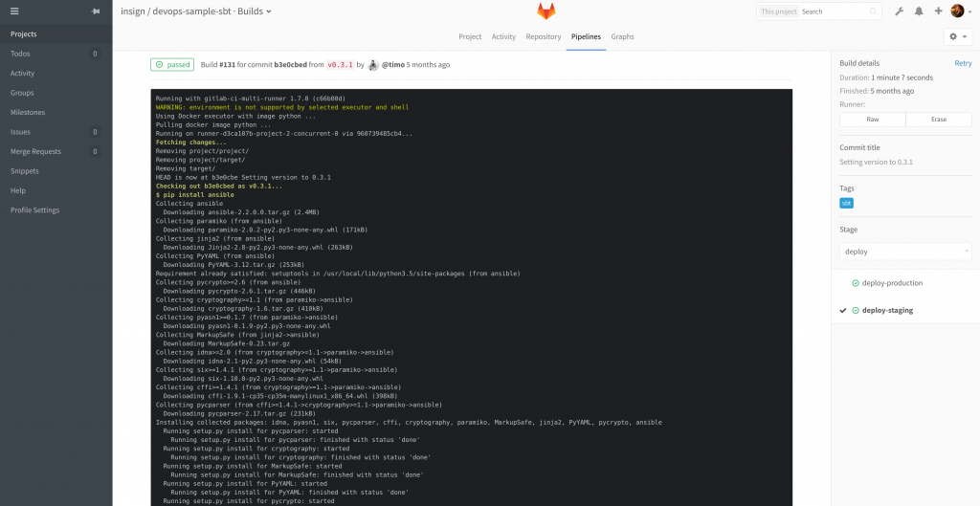Click the 'This project' search scope label
Screen dimensions: 980x506
(778, 11)
